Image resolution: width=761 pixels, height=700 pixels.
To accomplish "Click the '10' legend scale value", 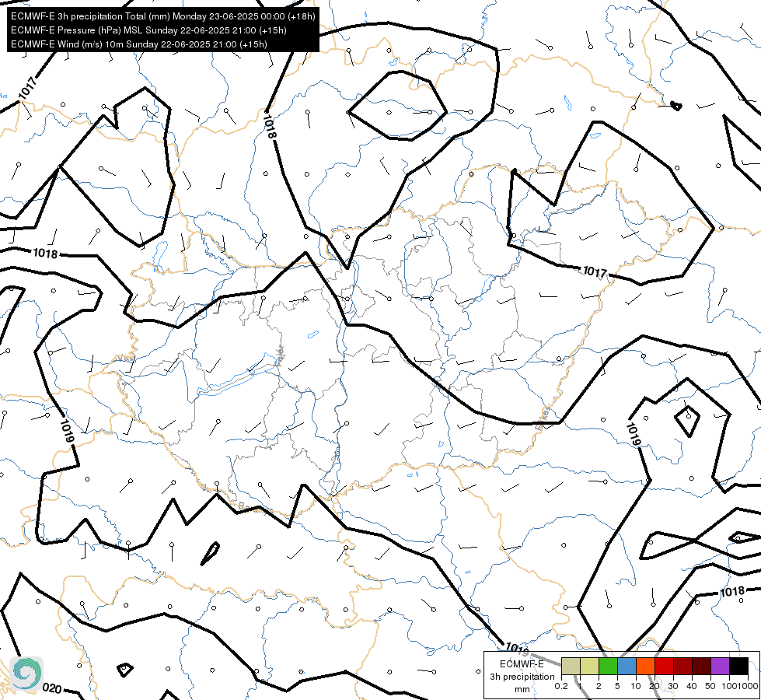I will tap(636, 686).
